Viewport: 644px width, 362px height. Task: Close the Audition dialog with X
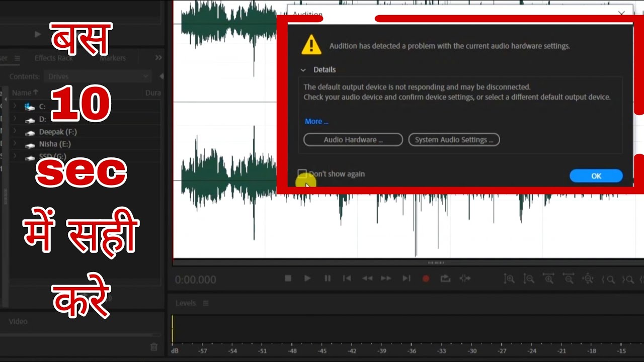point(622,14)
